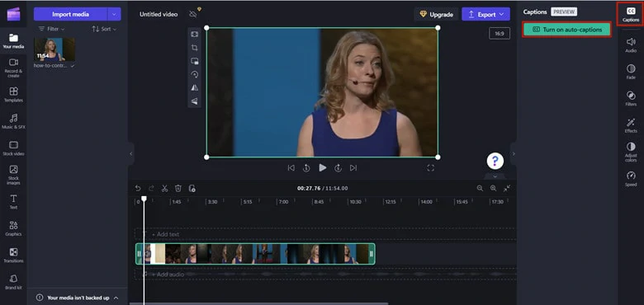
Task: Open the Graphics sidebar panel
Action: click(x=13, y=229)
